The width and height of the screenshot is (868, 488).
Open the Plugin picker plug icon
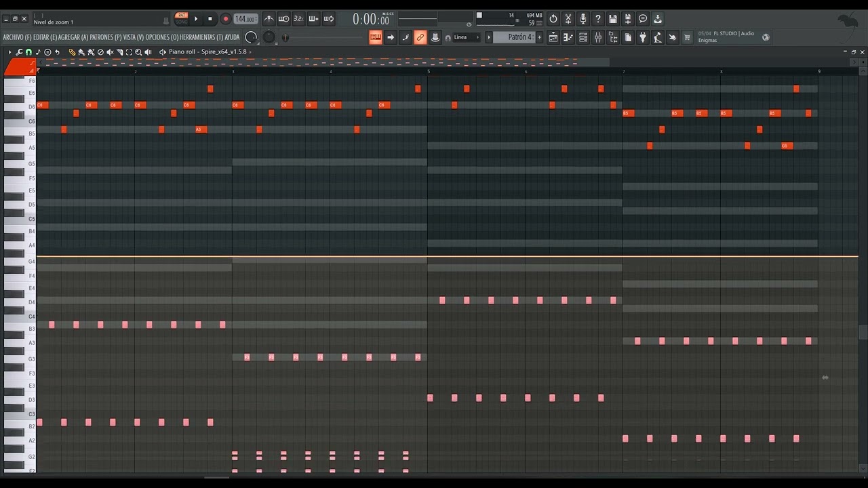click(x=643, y=38)
